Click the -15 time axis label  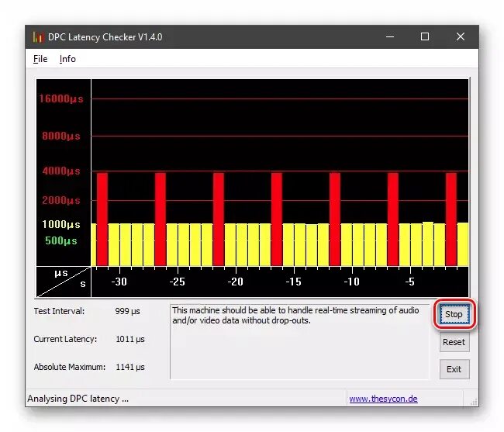pos(293,282)
